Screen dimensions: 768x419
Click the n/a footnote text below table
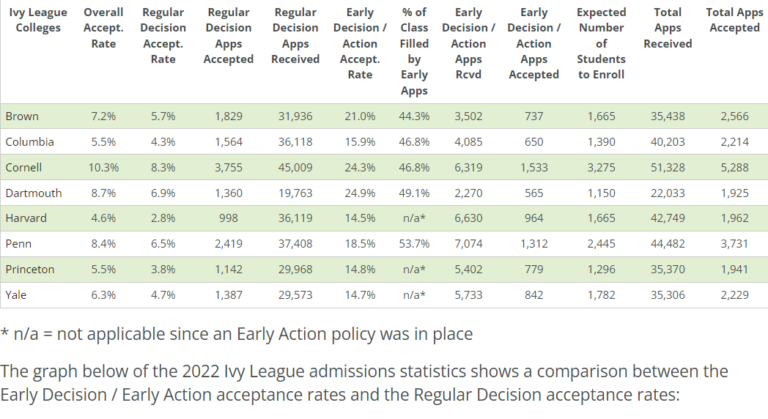237,334
